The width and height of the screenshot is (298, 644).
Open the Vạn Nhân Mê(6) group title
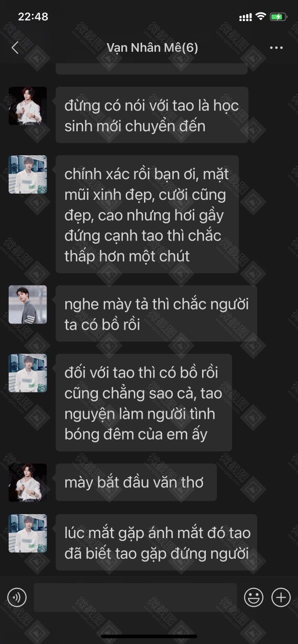tap(152, 47)
